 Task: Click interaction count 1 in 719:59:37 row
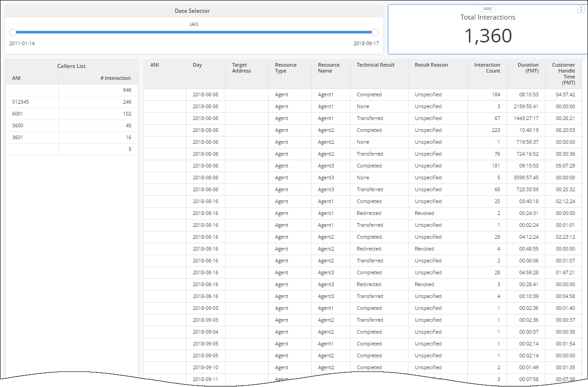(498, 142)
